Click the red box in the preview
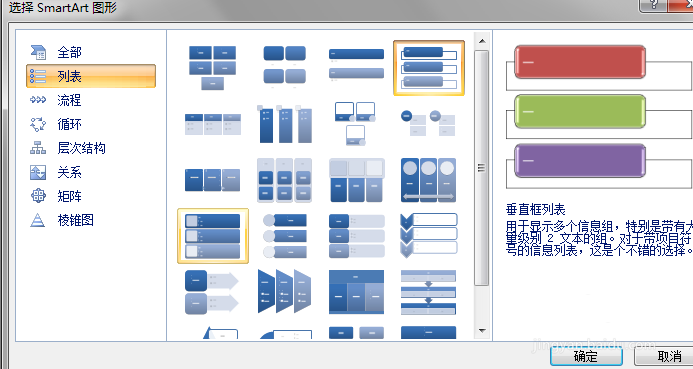Screen dimensions: 693x369 click(x=580, y=62)
